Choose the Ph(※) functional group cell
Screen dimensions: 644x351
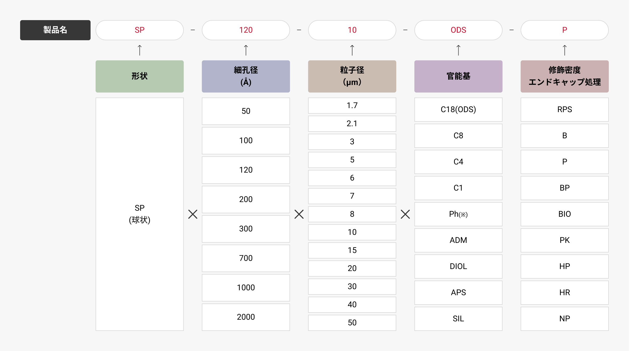[458, 214]
